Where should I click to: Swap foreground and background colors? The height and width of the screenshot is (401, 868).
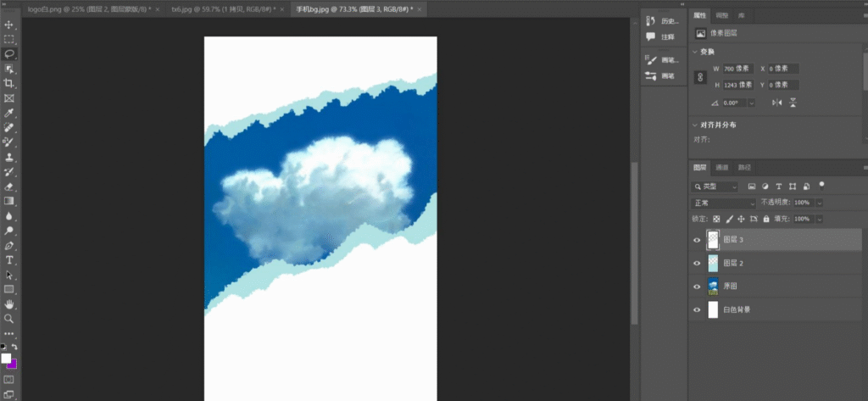(x=15, y=347)
